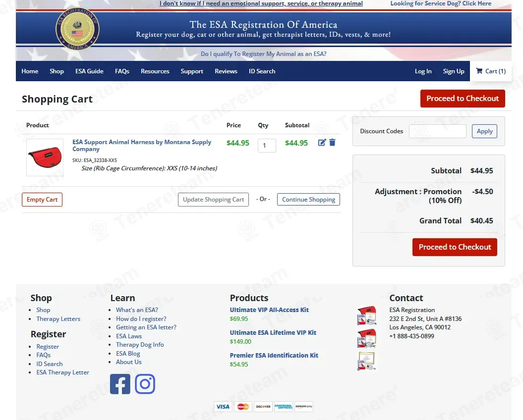Click the top Proceed to Checkout button
This screenshot has height=420, width=523.
463,99
